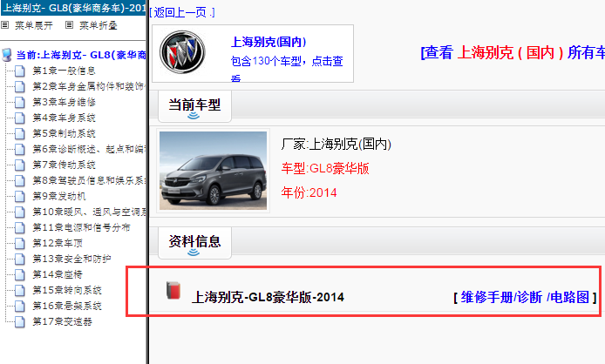Click page icon for 第17章变速器

click(x=20, y=321)
